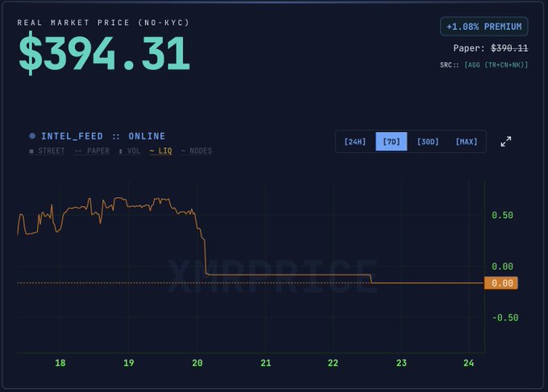Click the AGG (TR+CN+NK) source label

[x=496, y=65]
